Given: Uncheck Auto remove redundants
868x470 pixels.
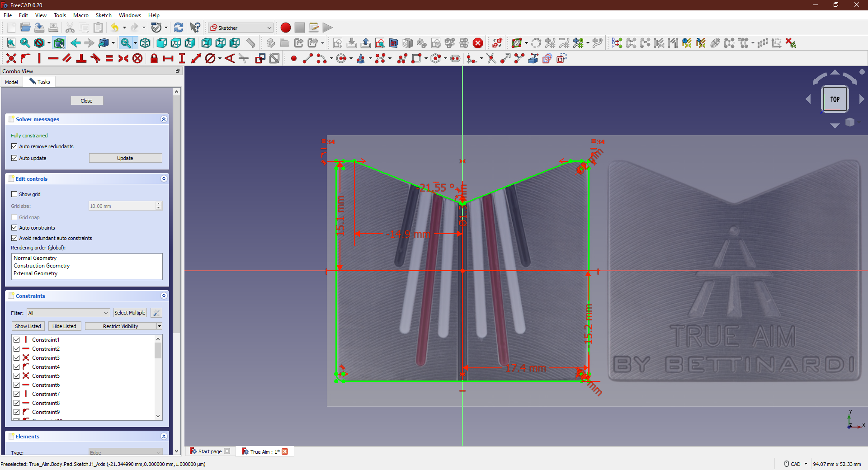Looking at the screenshot, I should [x=14, y=146].
